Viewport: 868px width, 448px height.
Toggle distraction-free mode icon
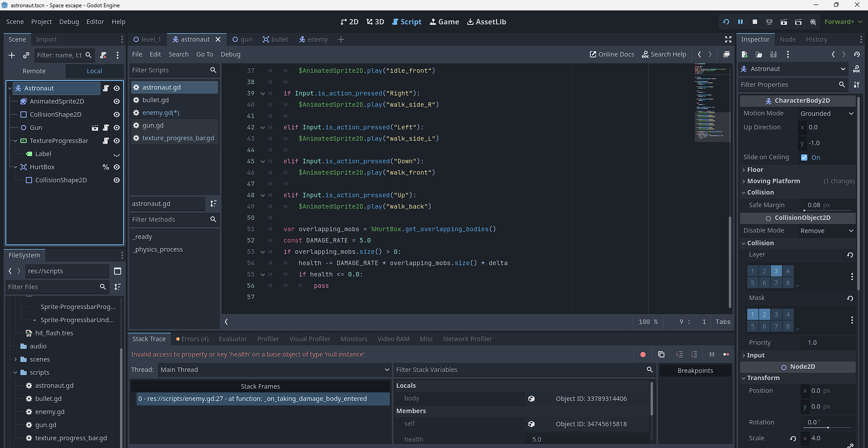(728, 39)
